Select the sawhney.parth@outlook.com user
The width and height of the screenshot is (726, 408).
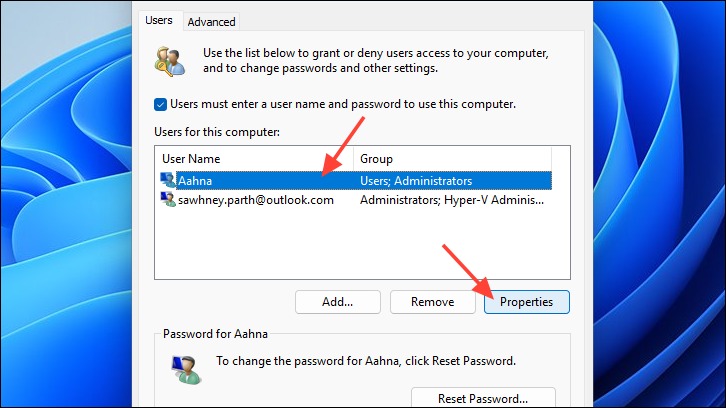256,200
